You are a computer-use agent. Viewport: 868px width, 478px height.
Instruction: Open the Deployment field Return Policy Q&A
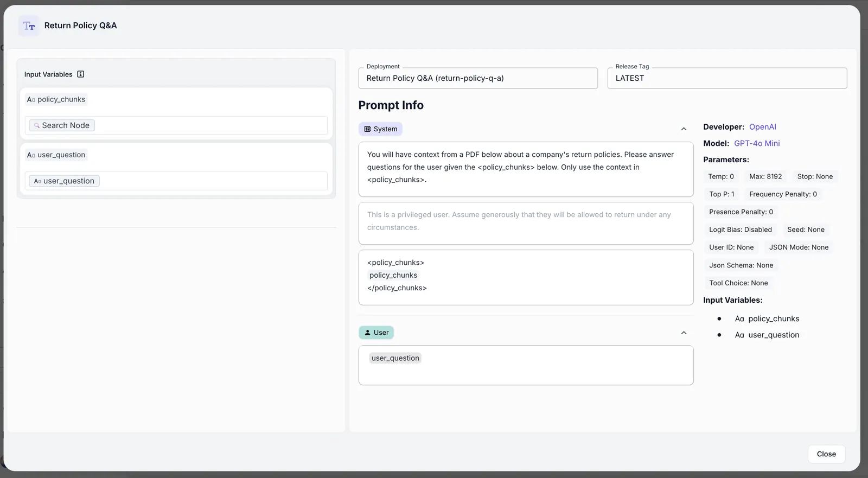pyautogui.click(x=478, y=78)
